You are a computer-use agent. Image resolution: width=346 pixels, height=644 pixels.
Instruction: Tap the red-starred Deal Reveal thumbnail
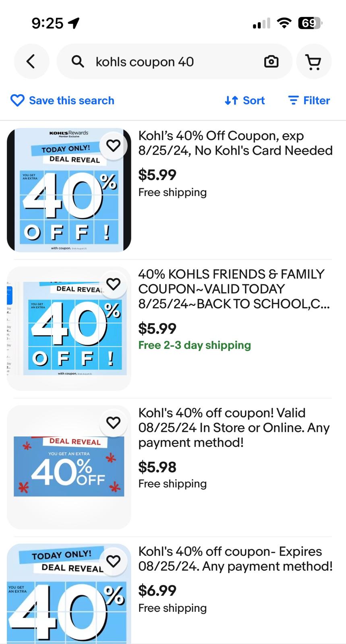click(x=68, y=467)
